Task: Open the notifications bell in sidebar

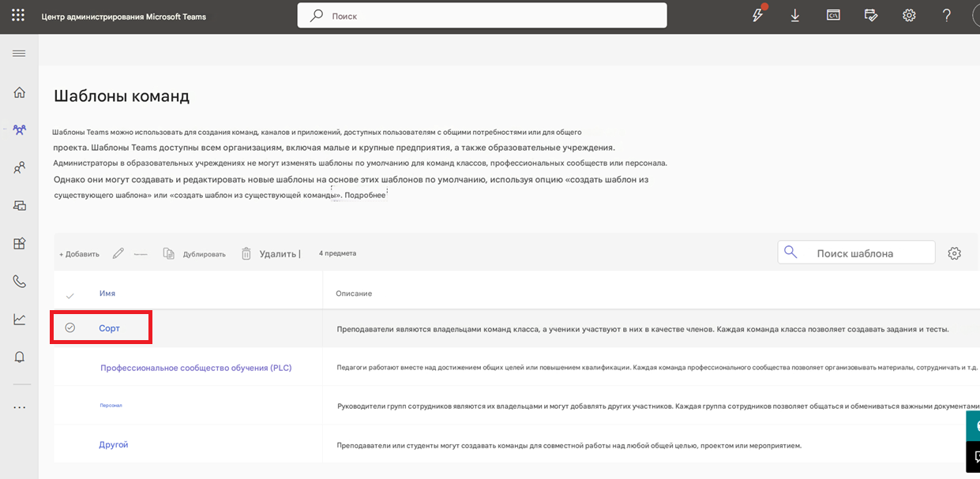Action: (20, 357)
